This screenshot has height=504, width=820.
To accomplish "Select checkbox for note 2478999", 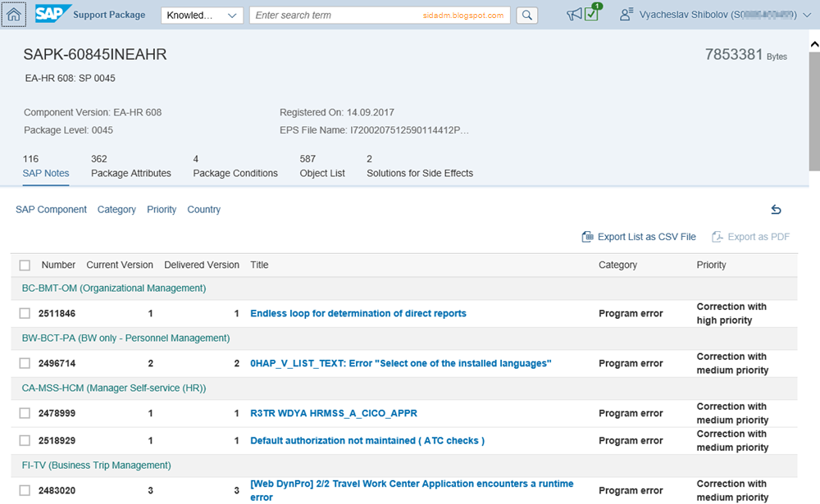I will pos(25,413).
